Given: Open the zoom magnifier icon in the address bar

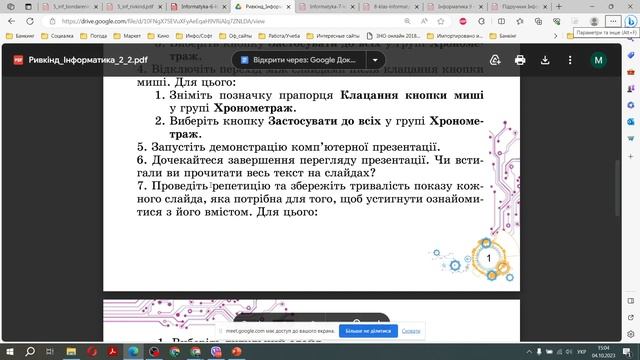Looking at the screenshot, I should (407, 21).
